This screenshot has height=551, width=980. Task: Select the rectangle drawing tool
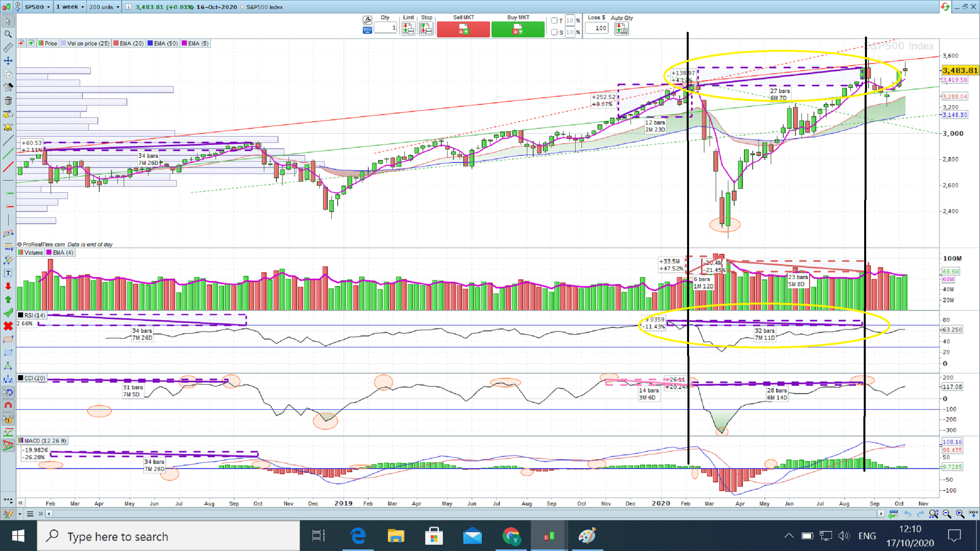pos(8,353)
